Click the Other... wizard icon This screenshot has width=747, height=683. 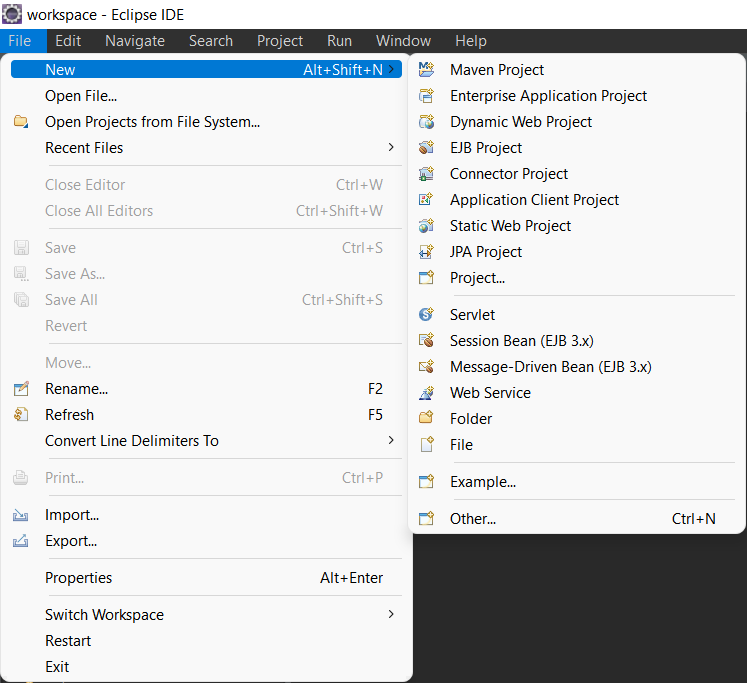tap(426, 518)
